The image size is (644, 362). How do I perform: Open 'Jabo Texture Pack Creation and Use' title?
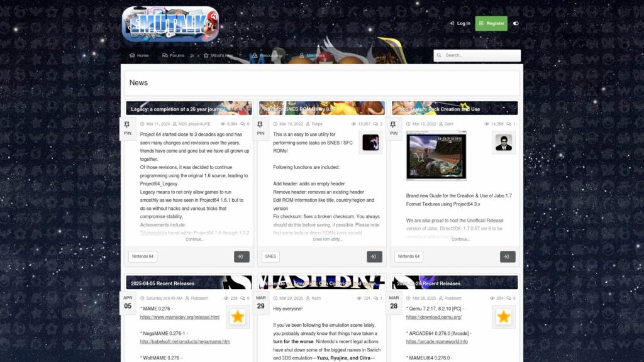click(438, 109)
